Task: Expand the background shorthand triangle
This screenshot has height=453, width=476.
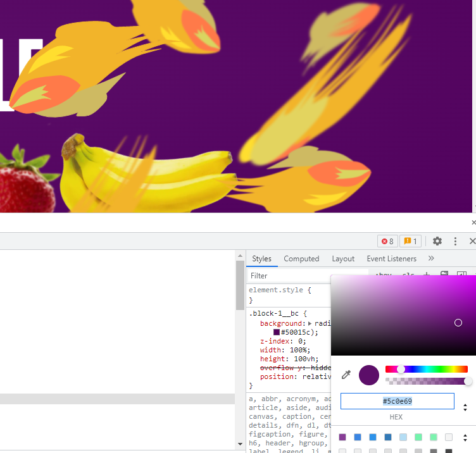Action: (310, 323)
